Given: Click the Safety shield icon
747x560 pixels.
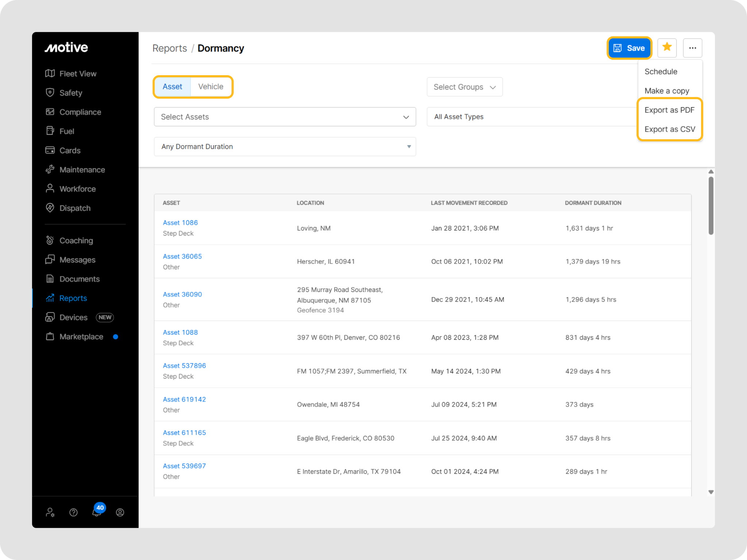Looking at the screenshot, I should 50,93.
